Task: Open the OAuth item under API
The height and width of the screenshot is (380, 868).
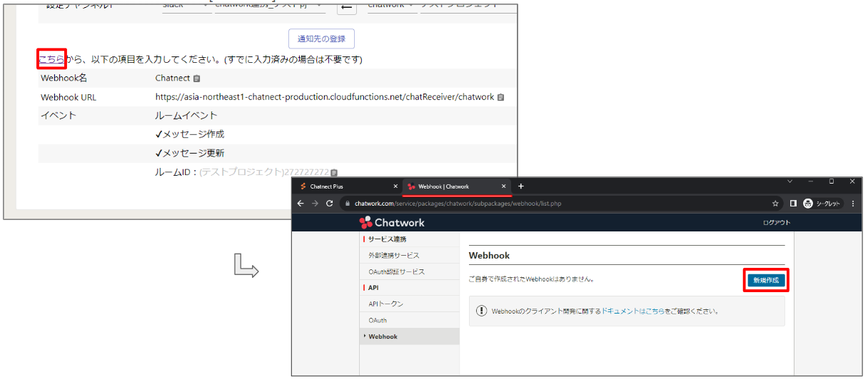Action: pos(410,320)
